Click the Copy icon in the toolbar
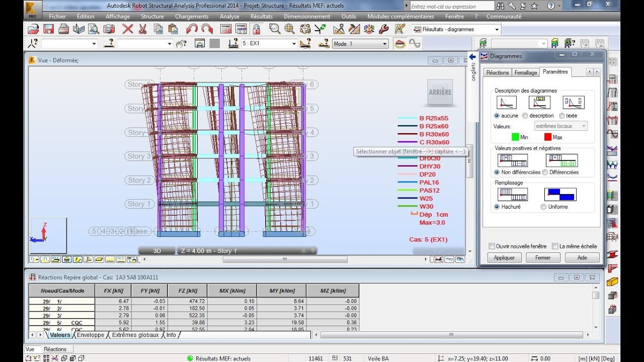Screen dimensions: 644x362 click(x=158, y=29)
